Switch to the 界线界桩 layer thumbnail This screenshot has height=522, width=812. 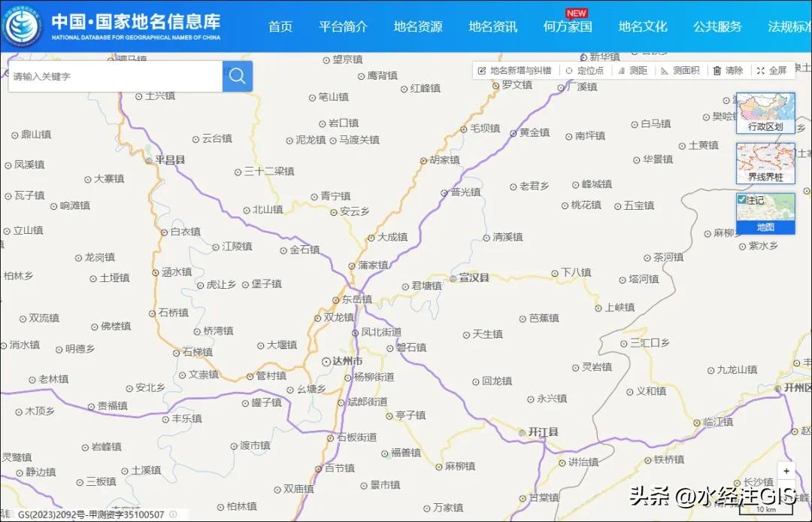pos(765,164)
